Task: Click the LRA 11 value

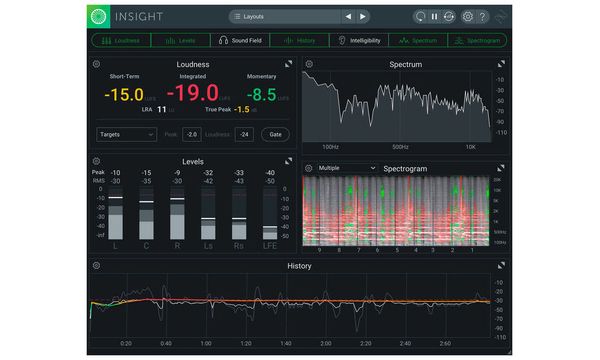Action: point(161,109)
